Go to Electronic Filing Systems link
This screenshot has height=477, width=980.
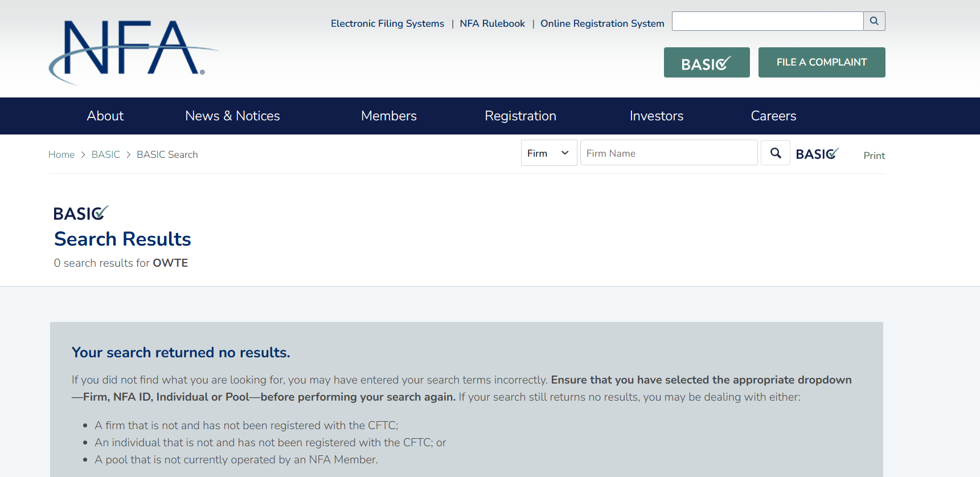pyautogui.click(x=387, y=23)
